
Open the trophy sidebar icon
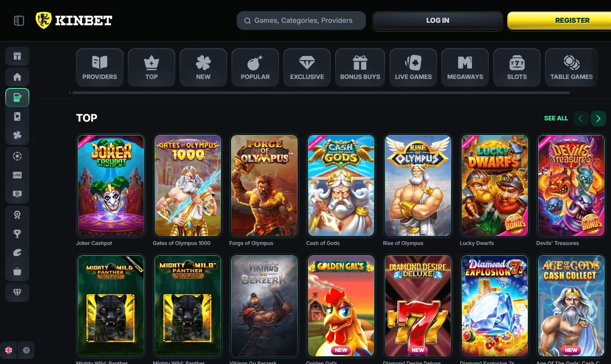pos(17,234)
